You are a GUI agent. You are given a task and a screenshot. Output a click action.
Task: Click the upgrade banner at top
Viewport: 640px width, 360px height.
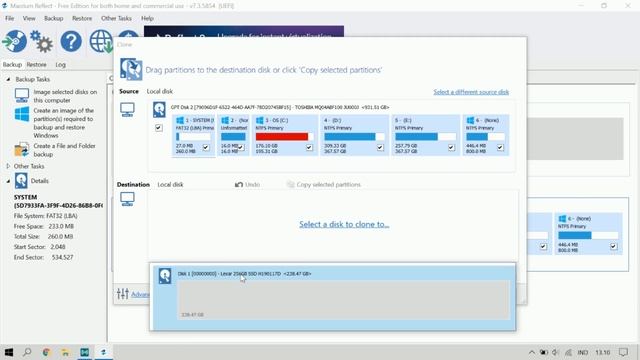pyautogui.click(x=244, y=31)
